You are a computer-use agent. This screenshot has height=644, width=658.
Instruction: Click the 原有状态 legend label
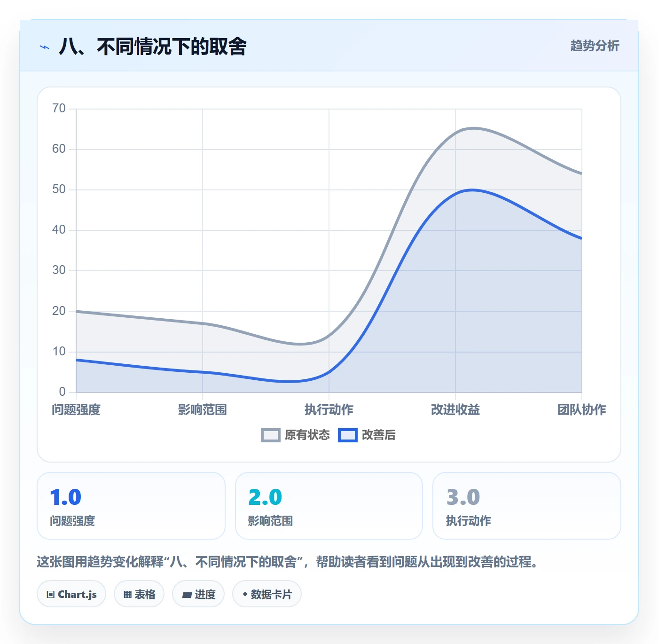pyautogui.click(x=307, y=435)
